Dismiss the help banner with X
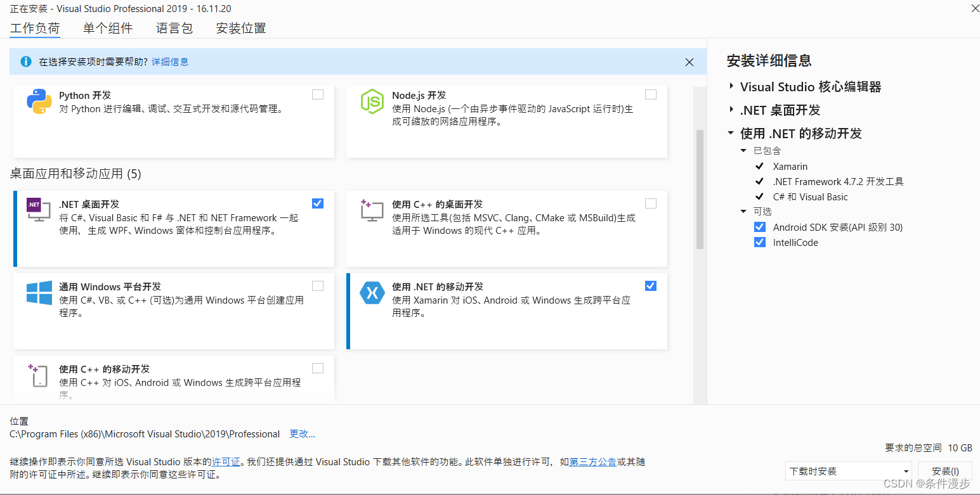The image size is (980, 495). pyautogui.click(x=689, y=62)
